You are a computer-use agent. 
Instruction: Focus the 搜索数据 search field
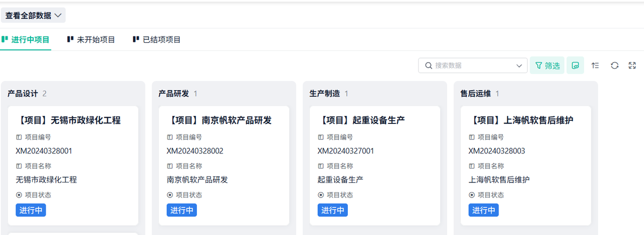tap(473, 65)
